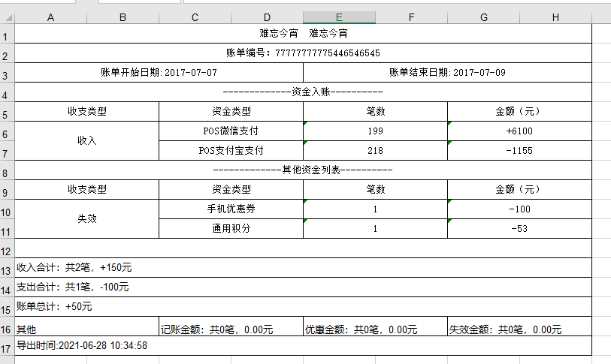This screenshot has width=611, height=364.
Task: Select row 3 header
Action: [x=7, y=72]
